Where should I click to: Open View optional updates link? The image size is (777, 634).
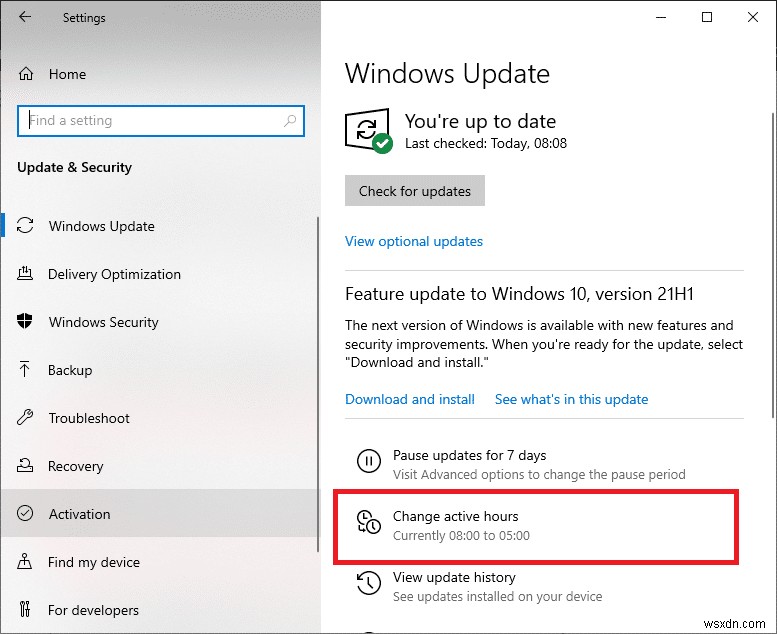click(x=414, y=241)
